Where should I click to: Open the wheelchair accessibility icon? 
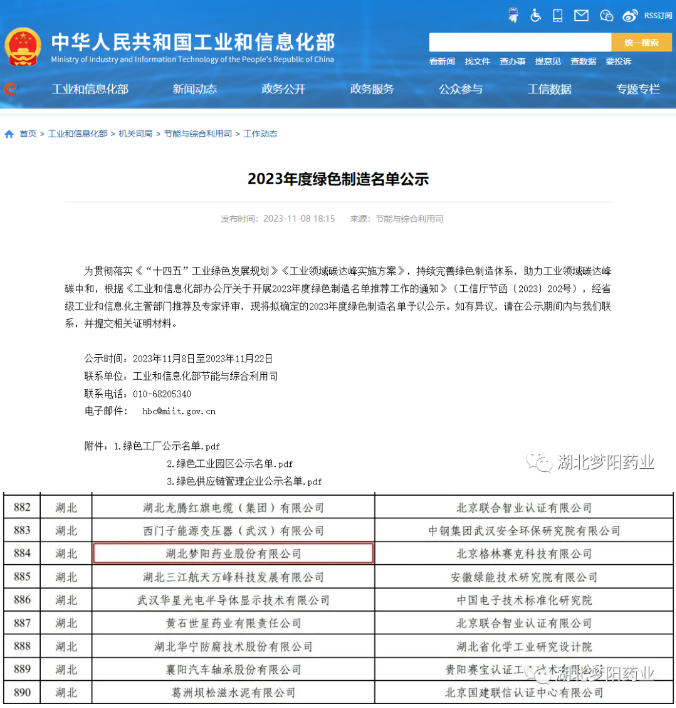[x=536, y=15]
